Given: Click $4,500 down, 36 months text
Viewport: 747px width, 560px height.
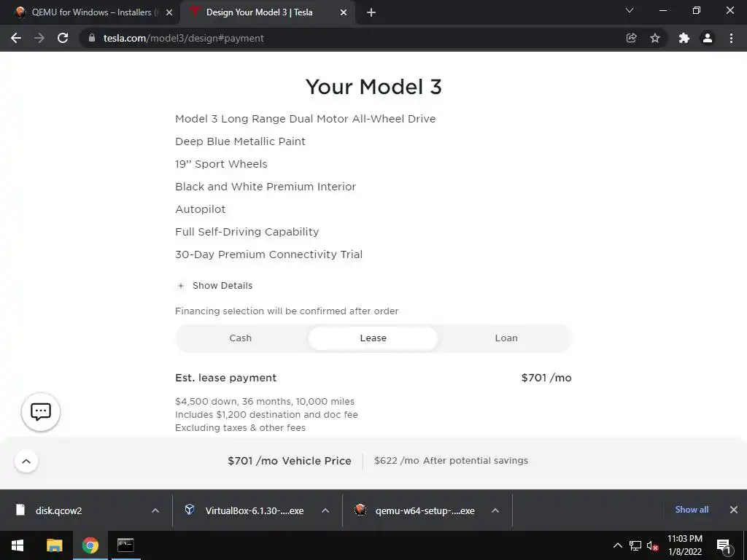Looking at the screenshot, I should coord(264,402).
